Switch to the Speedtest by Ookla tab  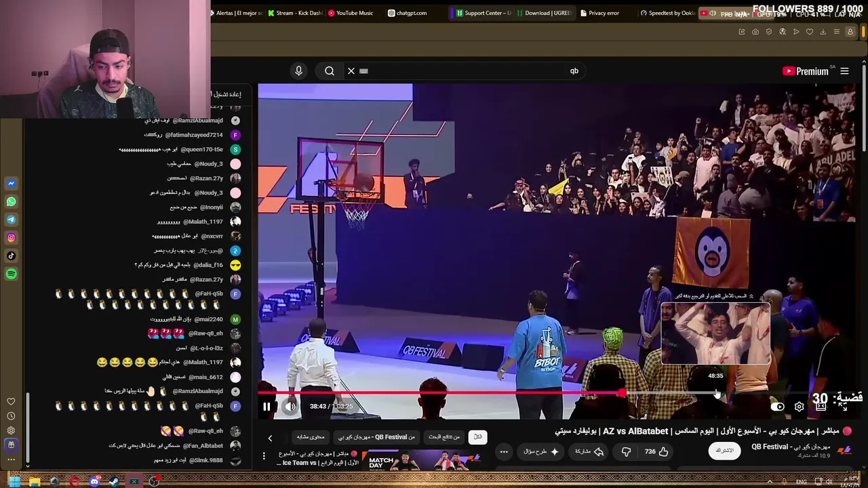point(668,13)
